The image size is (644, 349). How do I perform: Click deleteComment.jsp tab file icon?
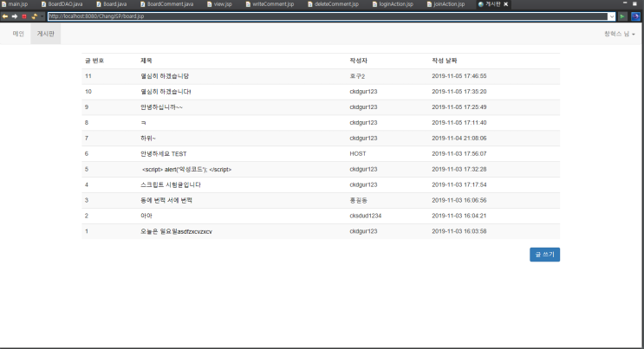pyautogui.click(x=310, y=4)
